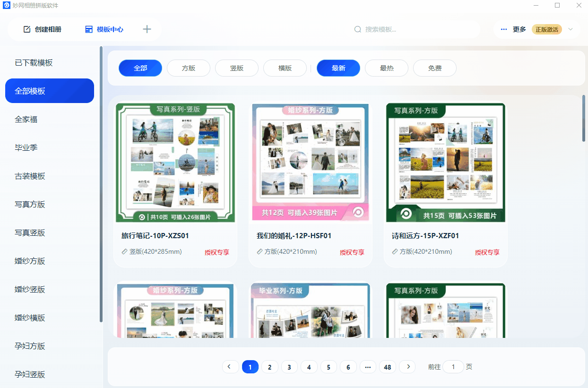Open the 婚纱竖版 category

coord(50,289)
